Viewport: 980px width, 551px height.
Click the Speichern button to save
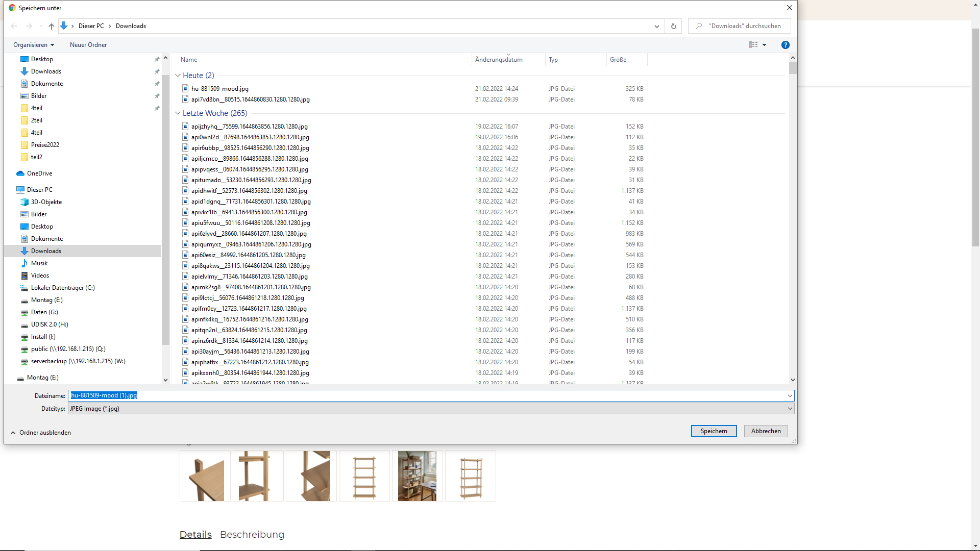[714, 431]
